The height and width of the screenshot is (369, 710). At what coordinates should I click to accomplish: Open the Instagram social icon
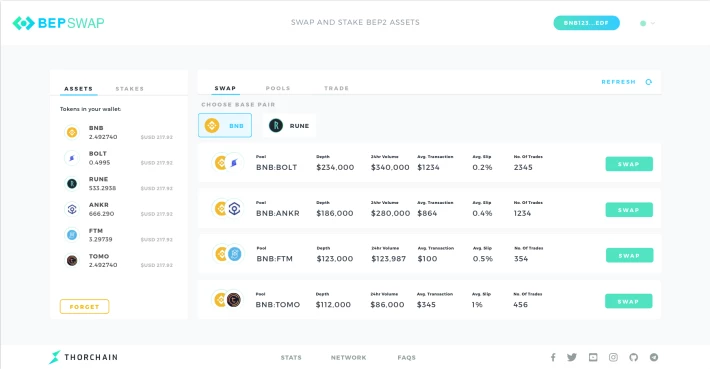pos(613,357)
